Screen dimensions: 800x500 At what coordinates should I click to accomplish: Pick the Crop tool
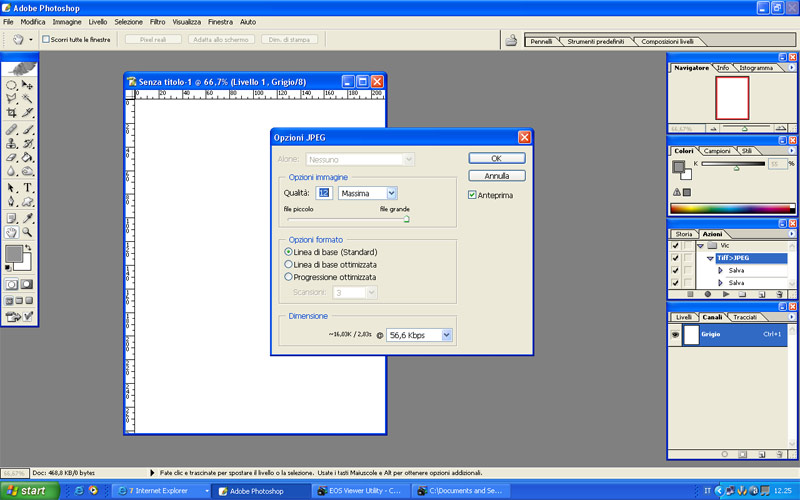11,113
